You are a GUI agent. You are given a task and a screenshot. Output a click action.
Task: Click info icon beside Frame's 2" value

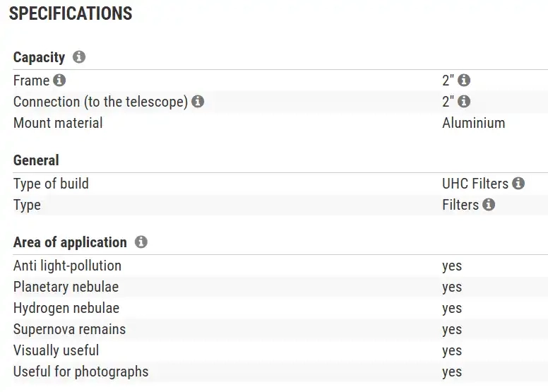[x=464, y=81]
